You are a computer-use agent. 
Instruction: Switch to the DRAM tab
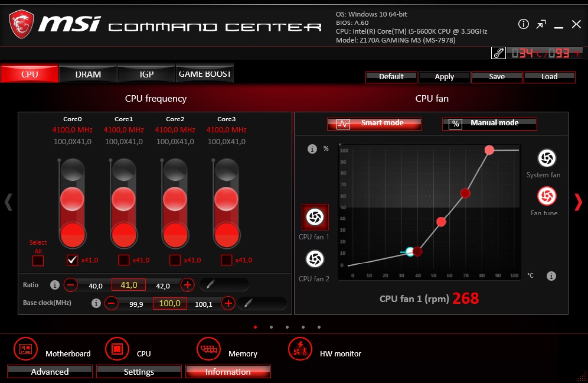point(88,74)
